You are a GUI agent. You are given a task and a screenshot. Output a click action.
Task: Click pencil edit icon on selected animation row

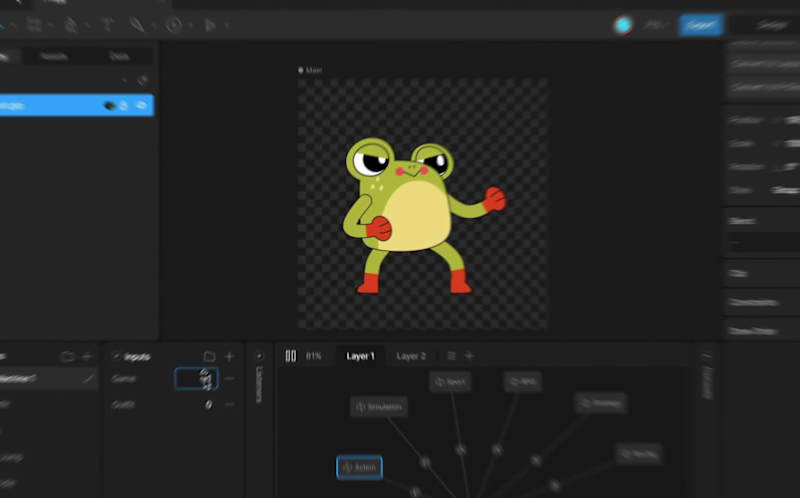click(x=88, y=378)
